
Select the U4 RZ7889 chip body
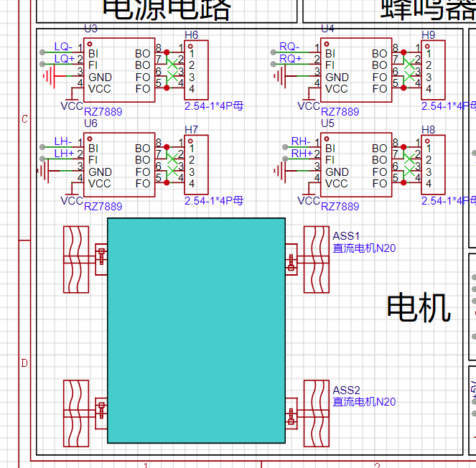[356, 70]
